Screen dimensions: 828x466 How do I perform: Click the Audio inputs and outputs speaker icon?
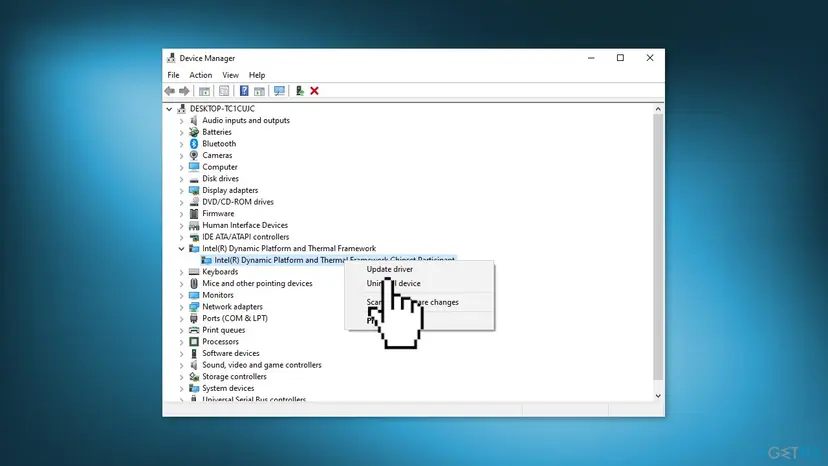tap(194, 120)
